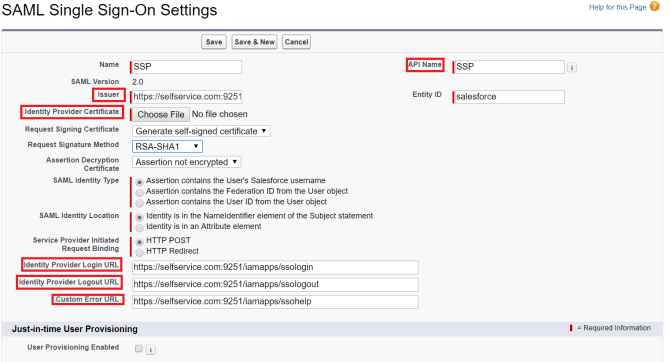Choose Identity is in an Attribute element

pyautogui.click(x=139, y=227)
